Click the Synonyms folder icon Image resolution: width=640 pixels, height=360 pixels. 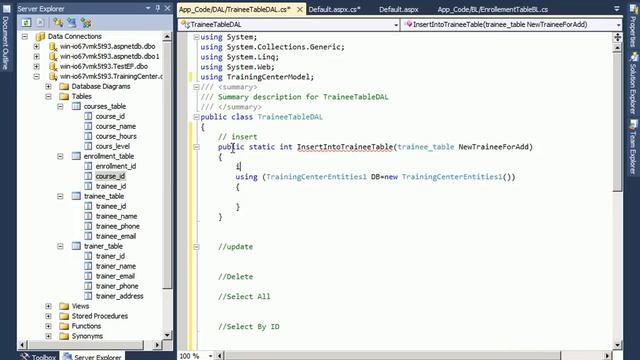(x=64, y=336)
